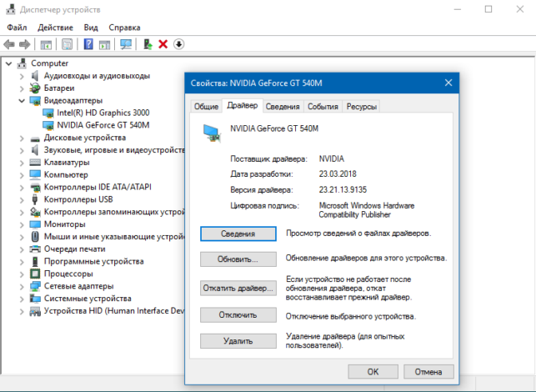Close the NVIDIA properties dialog
The height and width of the screenshot is (392, 536).
tap(448, 83)
